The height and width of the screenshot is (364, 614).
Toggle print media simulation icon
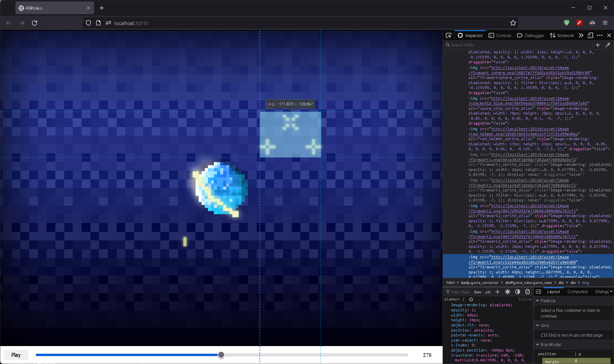point(528,292)
